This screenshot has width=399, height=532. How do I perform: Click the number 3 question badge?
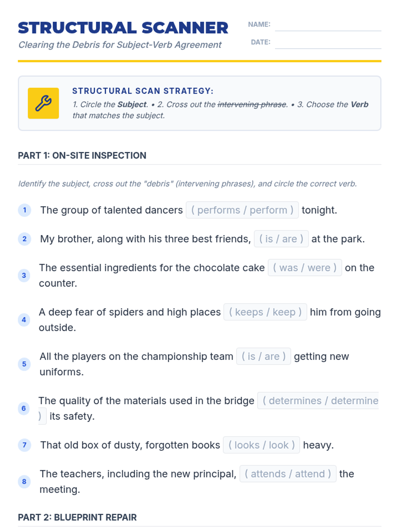(x=24, y=275)
